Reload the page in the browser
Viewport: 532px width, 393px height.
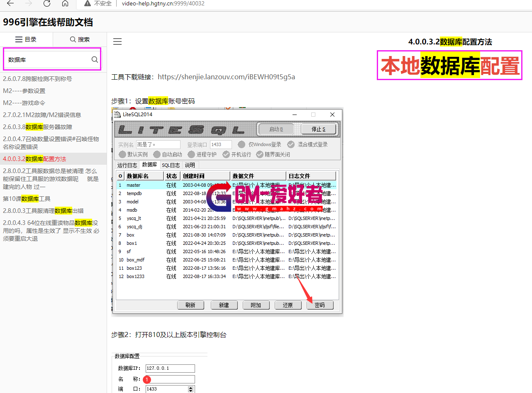tap(47, 3)
